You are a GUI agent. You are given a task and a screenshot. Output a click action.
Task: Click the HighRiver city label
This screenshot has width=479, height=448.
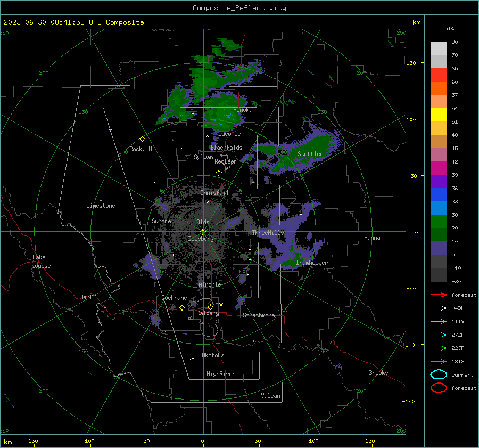(221, 374)
